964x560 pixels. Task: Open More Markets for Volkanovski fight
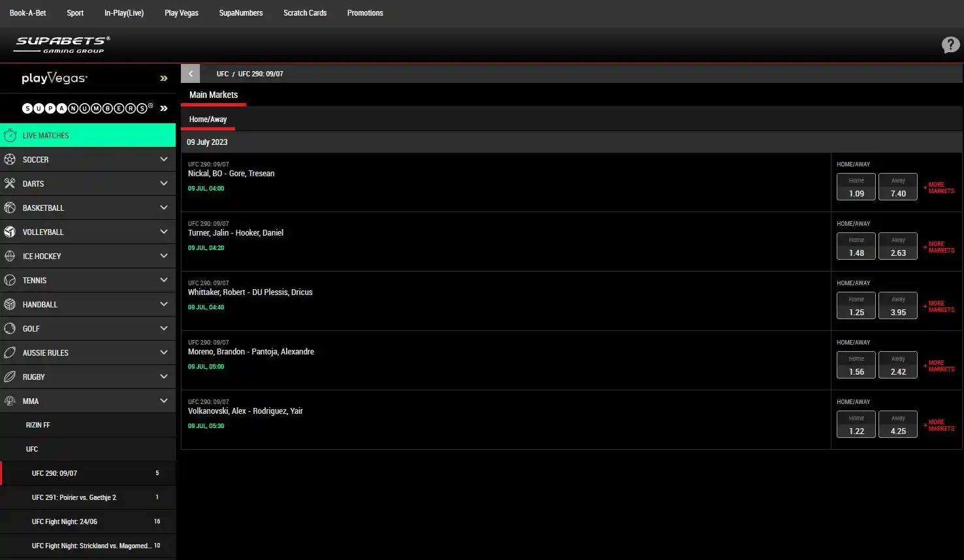pos(939,426)
